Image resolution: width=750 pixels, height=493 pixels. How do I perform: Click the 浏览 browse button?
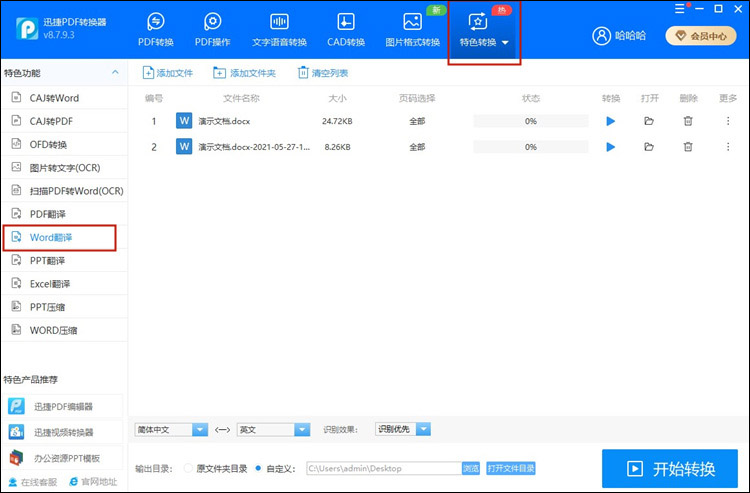(471, 468)
